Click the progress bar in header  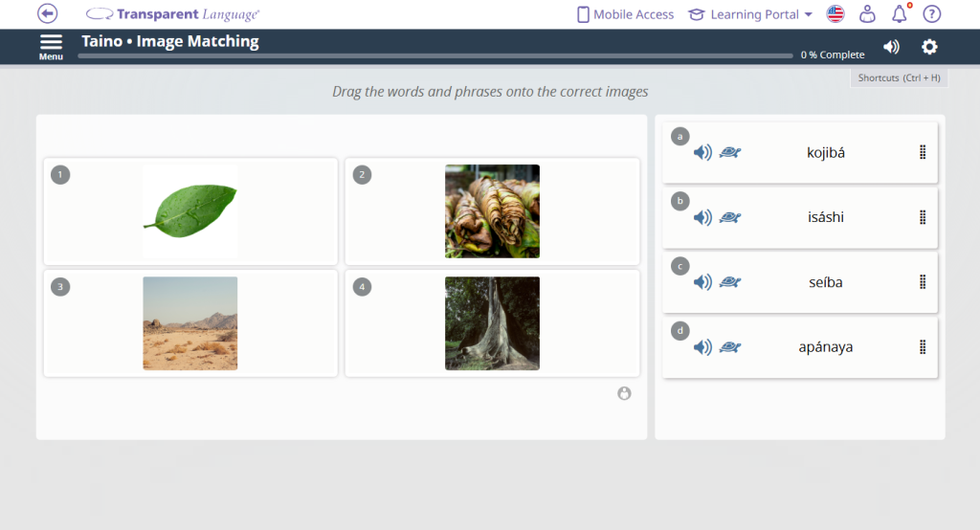tap(435, 55)
